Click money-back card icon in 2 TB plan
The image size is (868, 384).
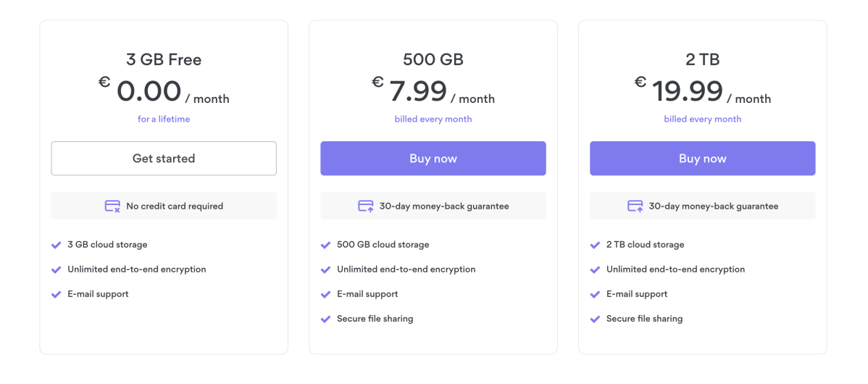pos(635,206)
